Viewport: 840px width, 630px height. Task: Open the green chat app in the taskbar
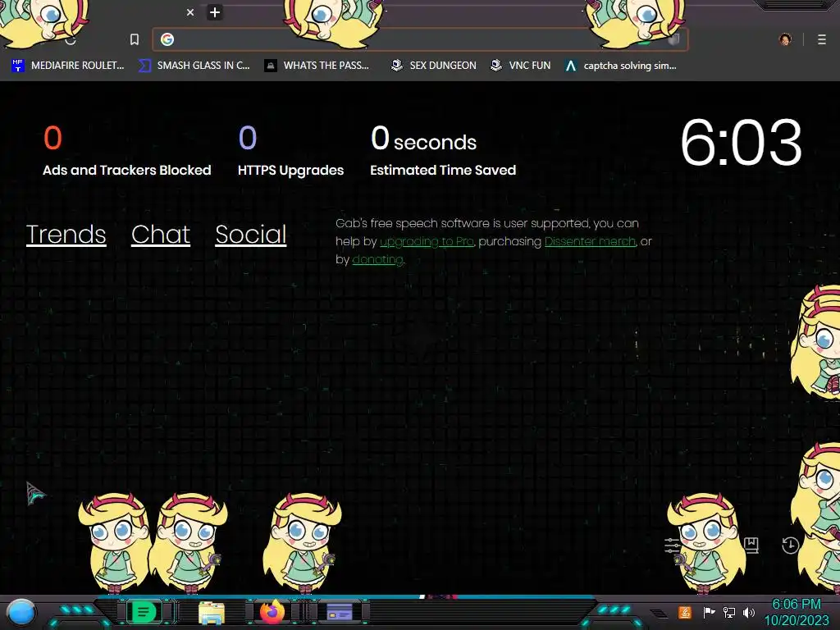point(144,612)
